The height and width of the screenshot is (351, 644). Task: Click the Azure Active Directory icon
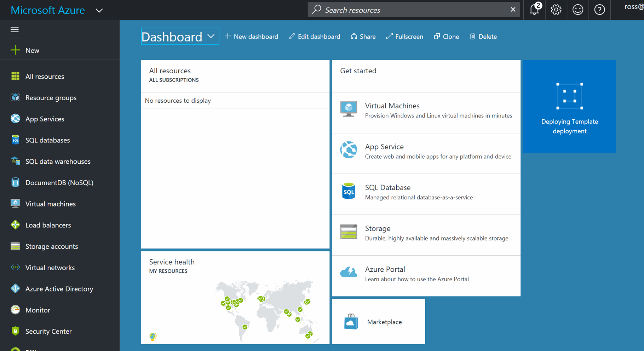[x=15, y=289]
